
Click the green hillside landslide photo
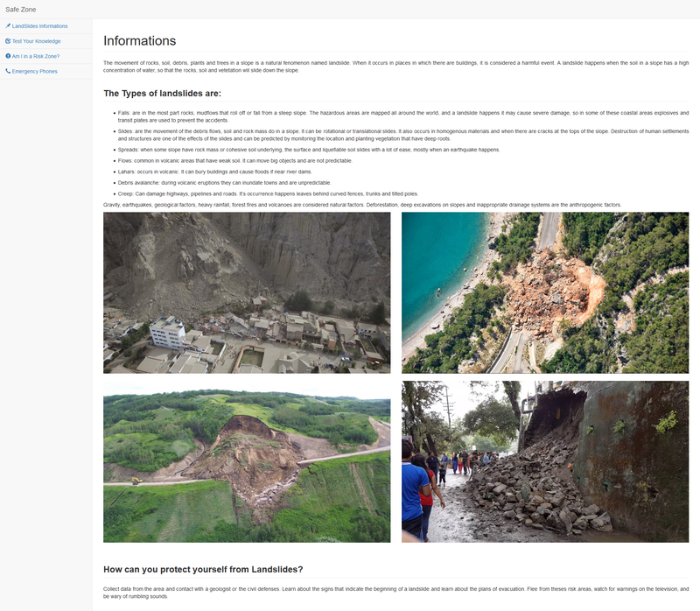247,461
